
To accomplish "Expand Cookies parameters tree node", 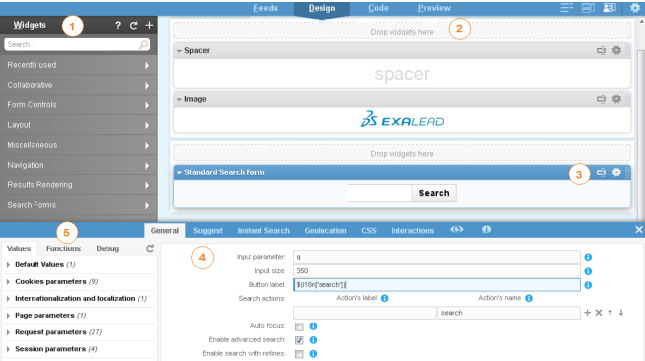I will pos(8,282).
